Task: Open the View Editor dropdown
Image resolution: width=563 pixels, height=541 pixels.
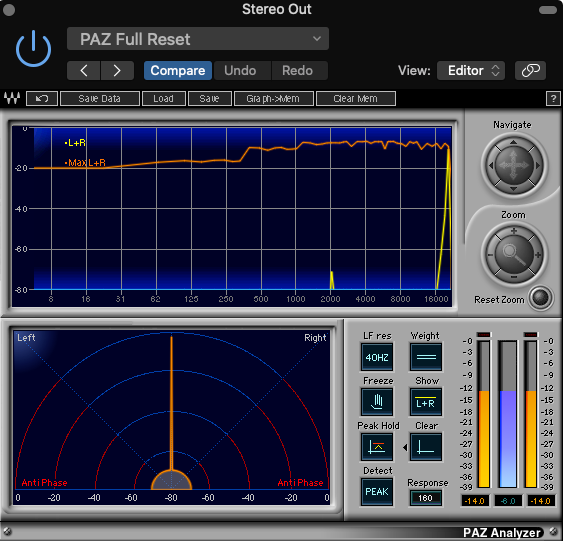Action: (x=471, y=70)
